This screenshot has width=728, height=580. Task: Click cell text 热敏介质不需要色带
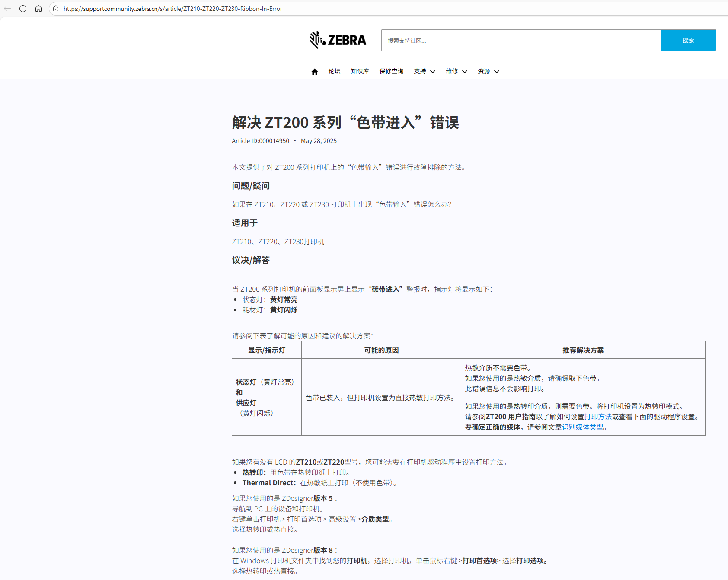(499, 368)
